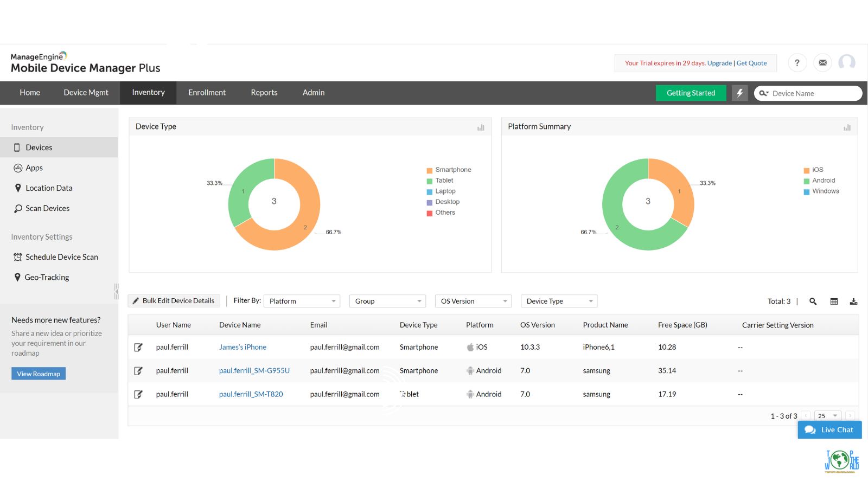Click the Get Quote link
This screenshot has width=868, height=488.
coord(751,63)
